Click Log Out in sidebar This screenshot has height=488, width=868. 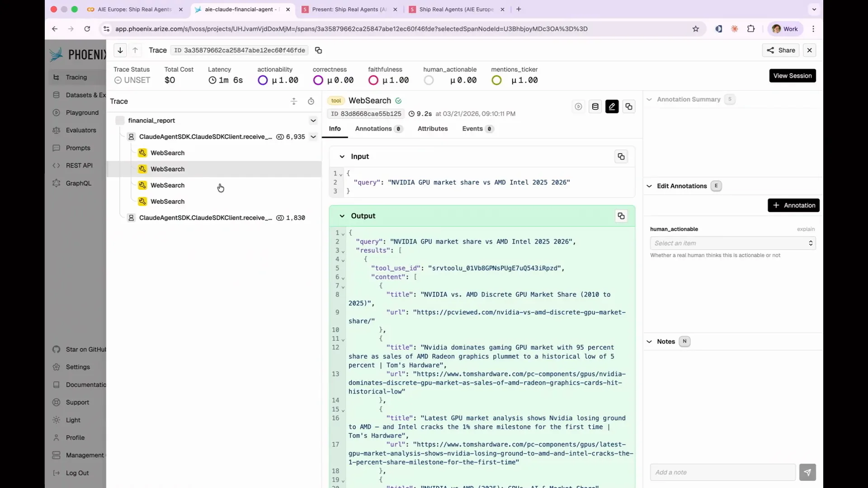click(77, 473)
